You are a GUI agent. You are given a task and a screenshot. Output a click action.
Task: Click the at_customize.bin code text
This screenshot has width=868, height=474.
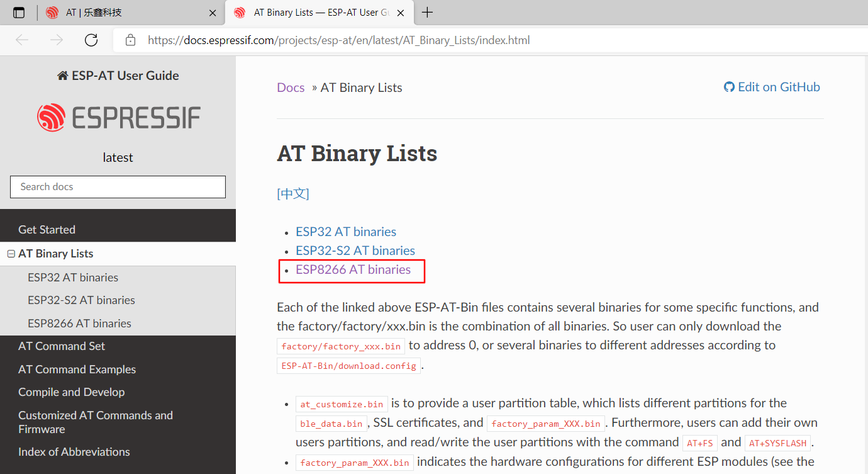[342, 404]
